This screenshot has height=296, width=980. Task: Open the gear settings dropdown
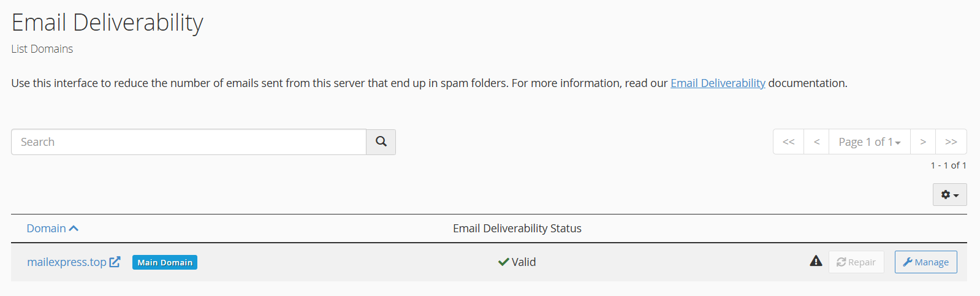click(949, 195)
